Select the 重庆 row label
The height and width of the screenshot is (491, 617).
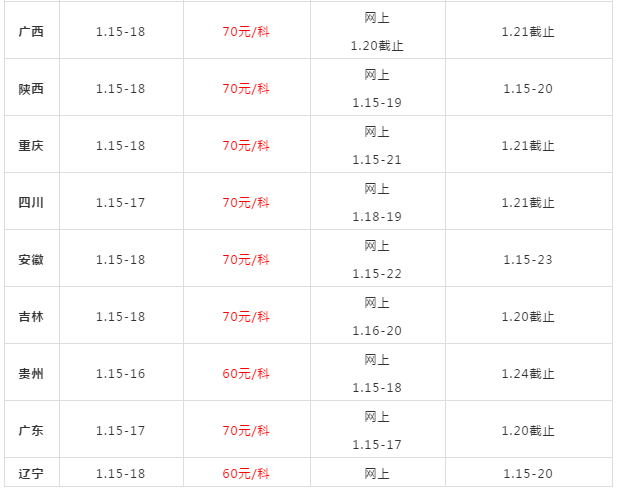[x=31, y=145]
